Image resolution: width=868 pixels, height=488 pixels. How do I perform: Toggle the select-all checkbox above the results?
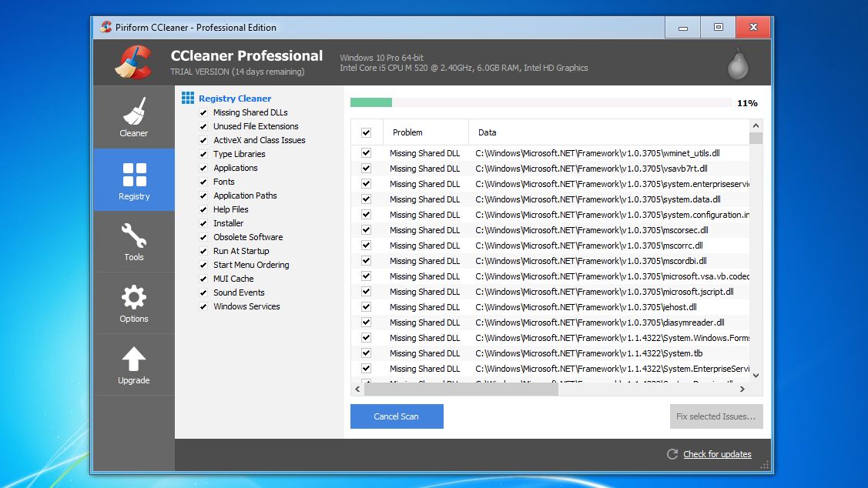click(365, 132)
